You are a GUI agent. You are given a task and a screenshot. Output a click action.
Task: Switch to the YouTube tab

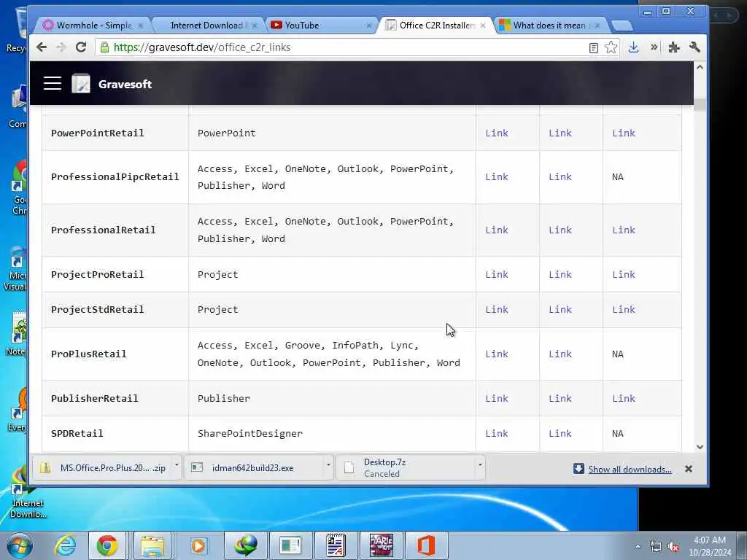coord(320,26)
